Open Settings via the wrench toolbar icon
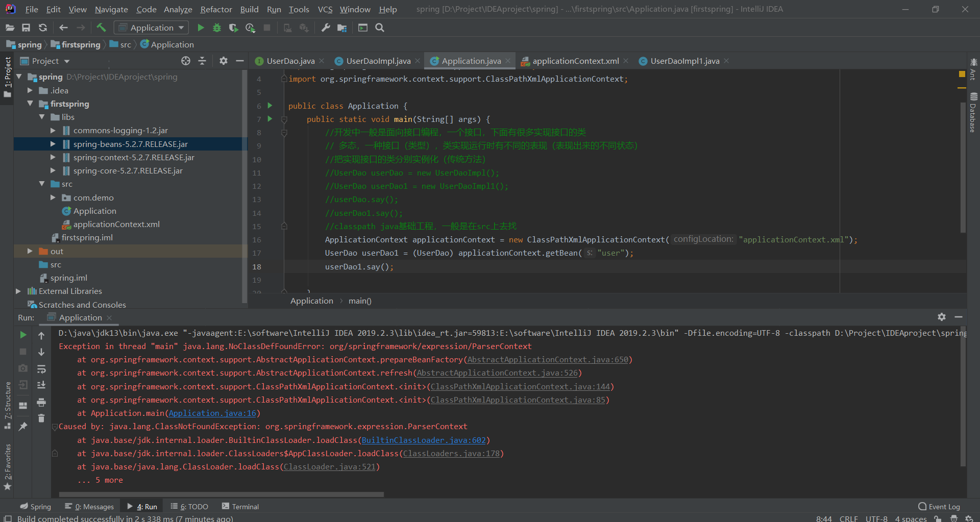The height and width of the screenshot is (522, 980). pyautogui.click(x=326, y=28)
